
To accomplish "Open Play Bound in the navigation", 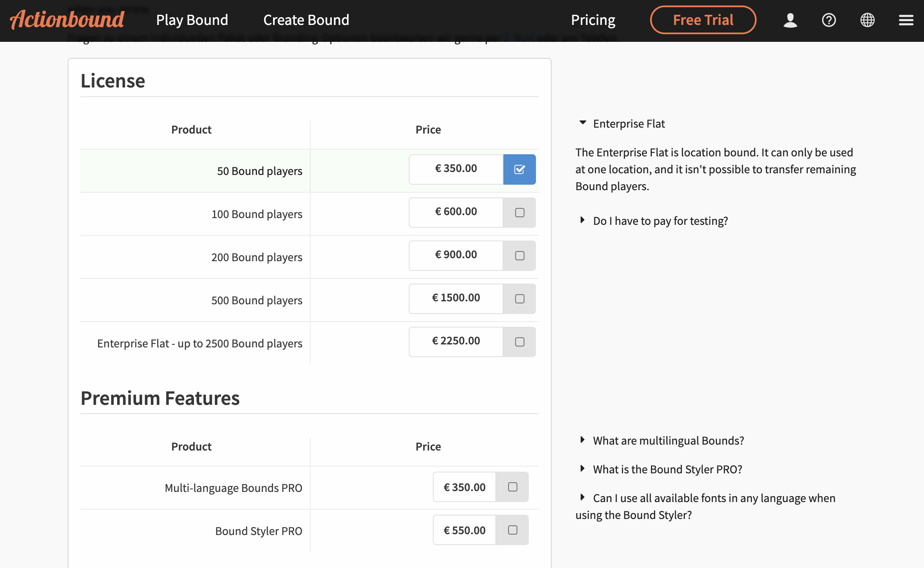I will [x=192, y=20].
